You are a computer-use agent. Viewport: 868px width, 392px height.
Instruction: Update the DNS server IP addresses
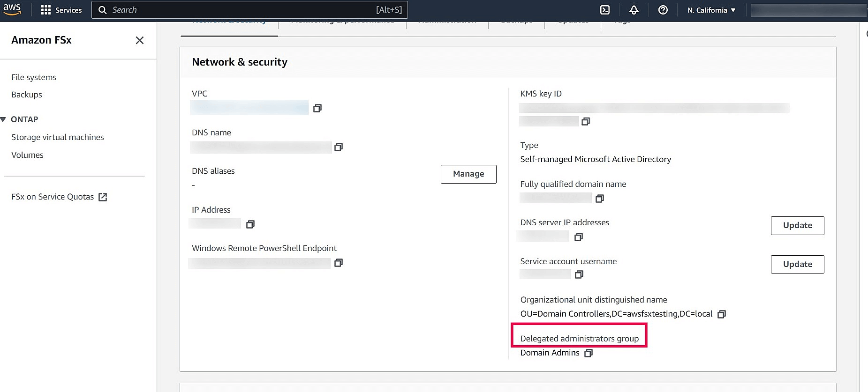coord(797,225)
